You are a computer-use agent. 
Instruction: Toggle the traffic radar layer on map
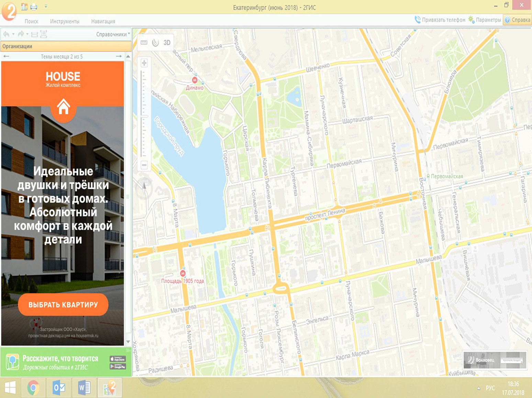(x=155, y=43)
